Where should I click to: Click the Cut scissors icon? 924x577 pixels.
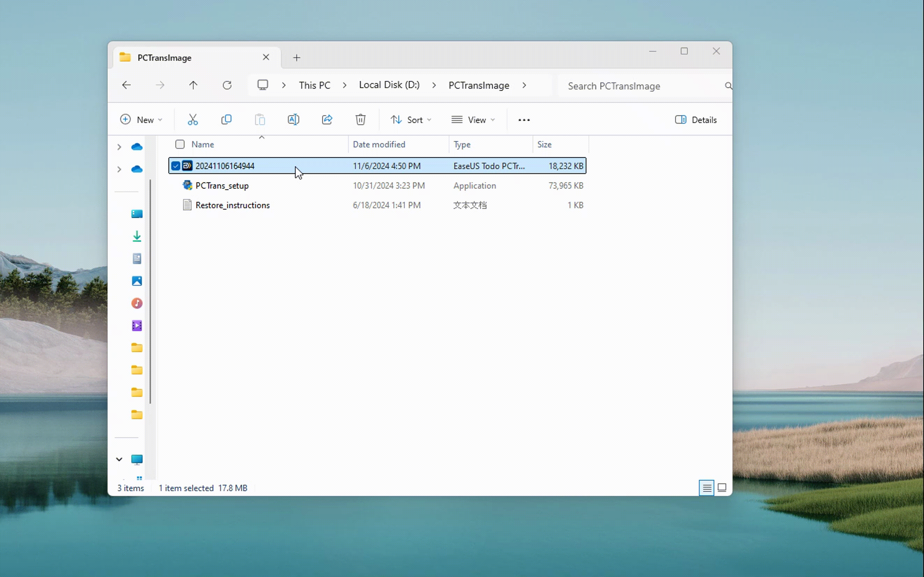pos(193,120)
